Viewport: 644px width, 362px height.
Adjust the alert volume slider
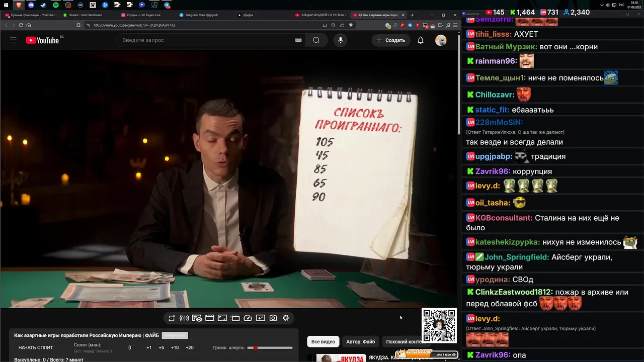[x=270, y=347]
